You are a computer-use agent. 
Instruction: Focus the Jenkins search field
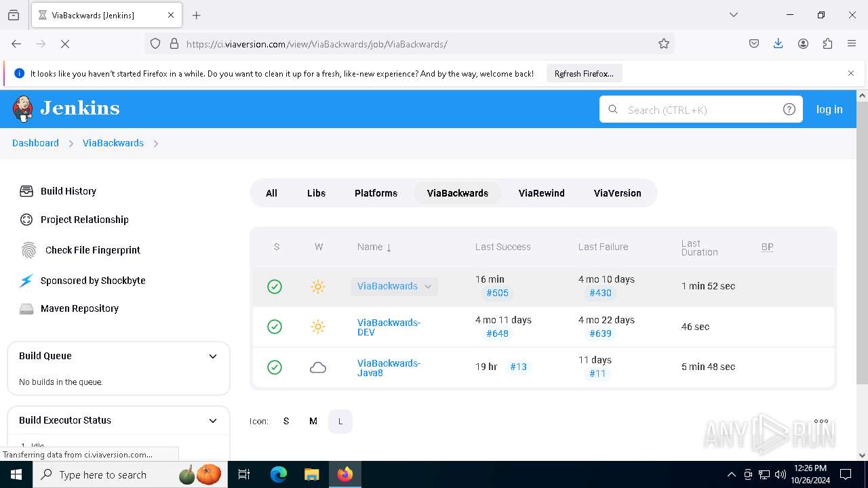tap(701, 109)
